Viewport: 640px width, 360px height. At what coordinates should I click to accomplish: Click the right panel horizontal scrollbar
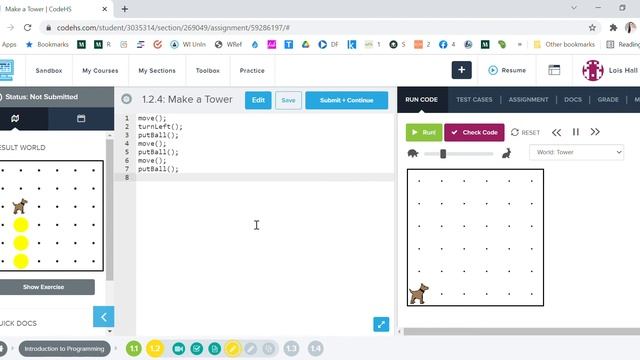tap(522, 332)
